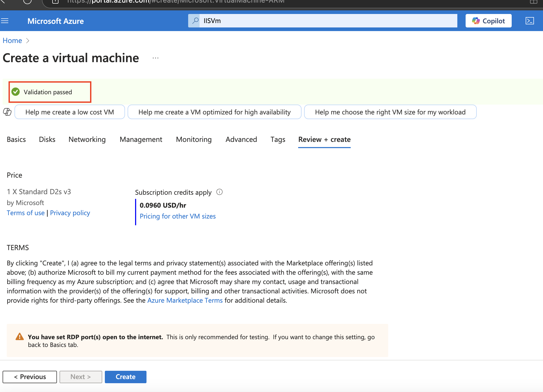Open Cloud Shell from the top bar
The height and width of the screenshot is (392, 543).
coord(530,21)
